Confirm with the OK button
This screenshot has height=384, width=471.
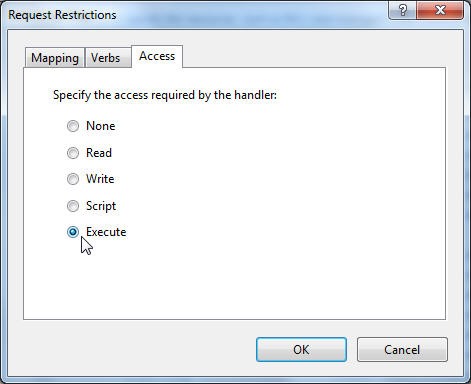click(301, 350)
